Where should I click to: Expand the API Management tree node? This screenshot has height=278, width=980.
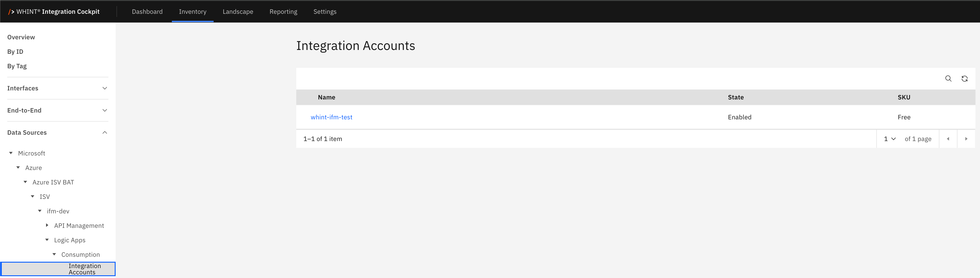click(x=47, y=225)
